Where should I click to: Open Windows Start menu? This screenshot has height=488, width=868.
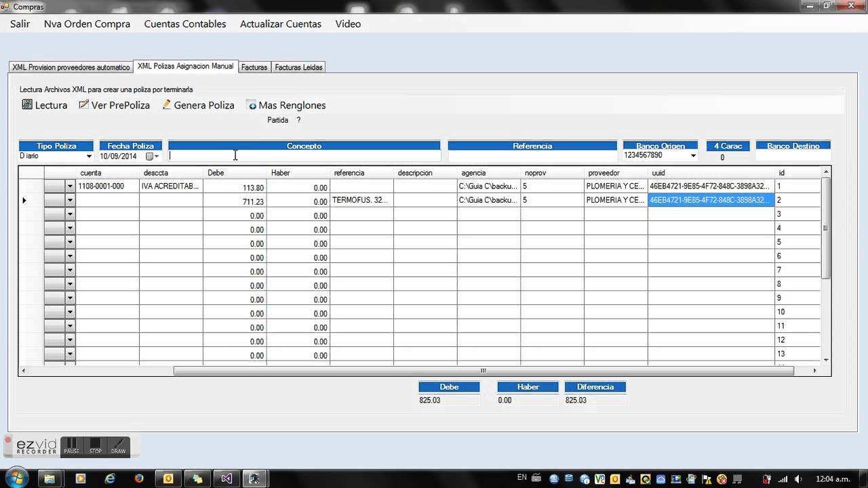pos(16,478)
